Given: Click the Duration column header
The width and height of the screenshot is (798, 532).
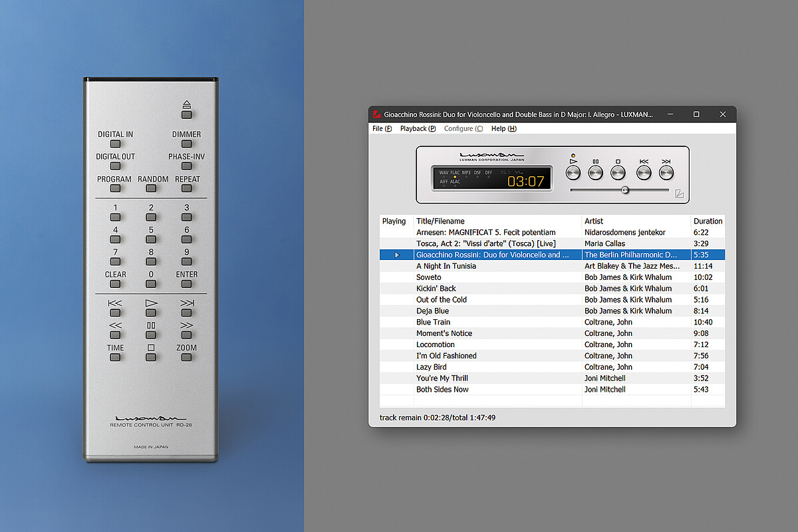Looking at the screenshot, I should [x=708, y=221].
